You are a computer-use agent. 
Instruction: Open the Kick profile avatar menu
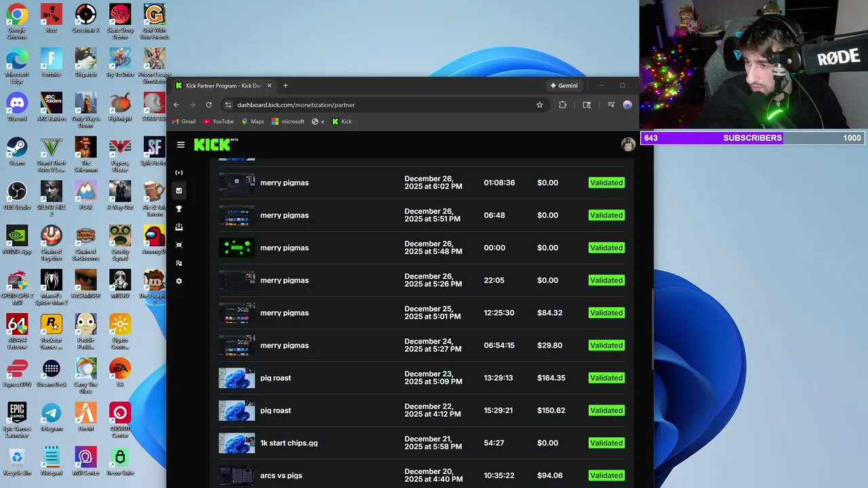click(x=628, y=144)
